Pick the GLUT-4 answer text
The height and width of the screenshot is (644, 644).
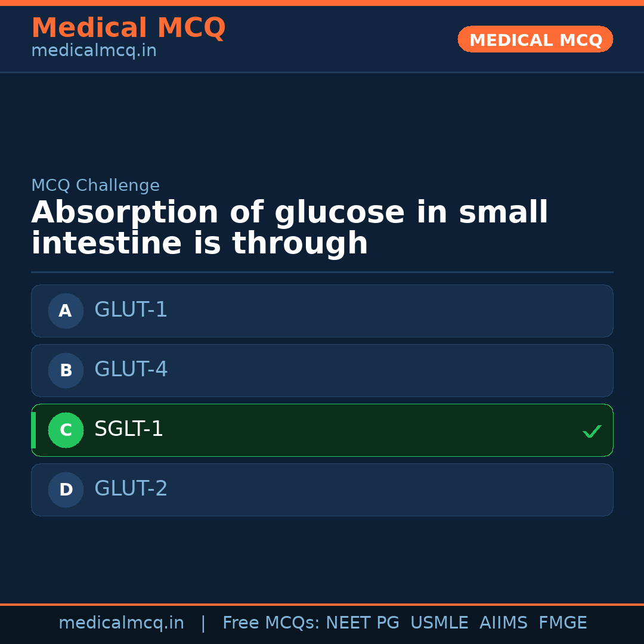coord(131,370)
